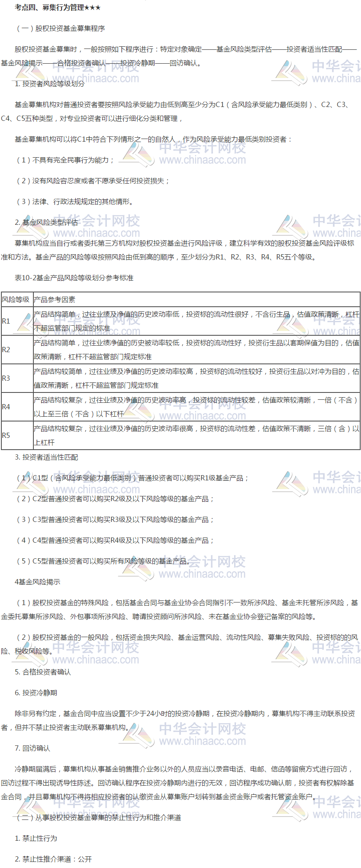Select the line '6. 投资冷静期'
Viewport: 361px width, 868px height.
[36, 693]
